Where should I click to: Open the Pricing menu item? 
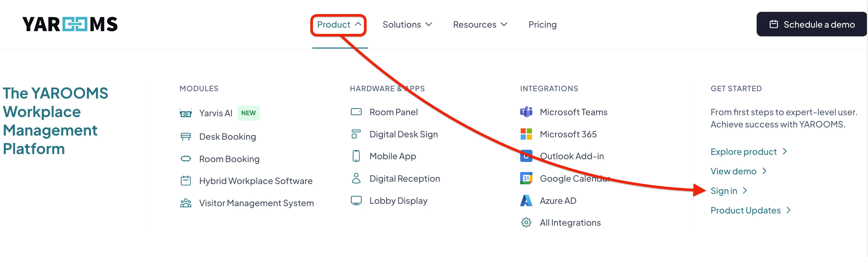click(x=543, y=24)
